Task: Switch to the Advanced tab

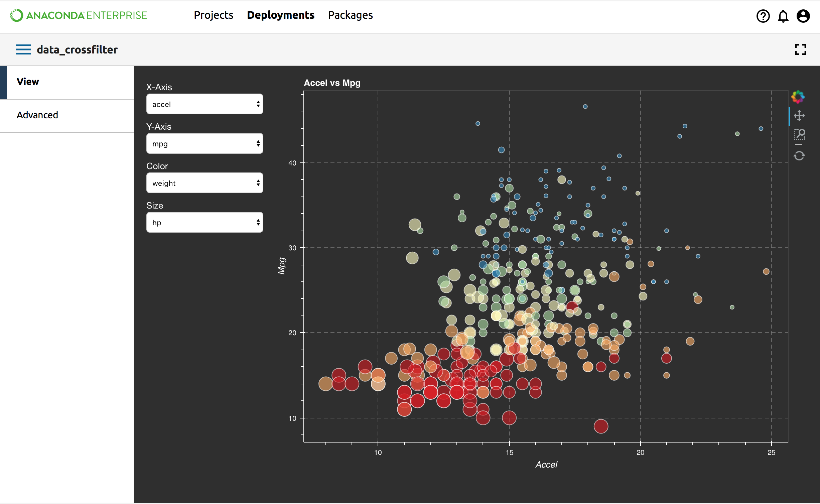Action: pos(37,115)
